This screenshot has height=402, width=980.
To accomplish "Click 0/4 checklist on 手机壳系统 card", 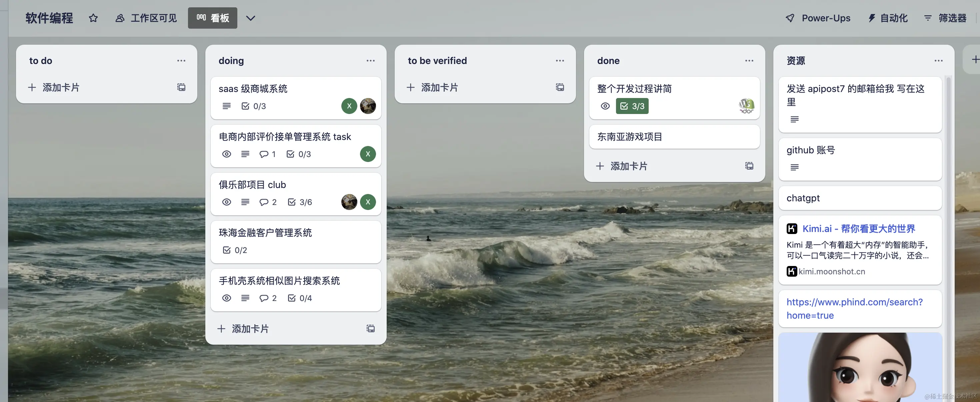I will click(x=300, y=298).
